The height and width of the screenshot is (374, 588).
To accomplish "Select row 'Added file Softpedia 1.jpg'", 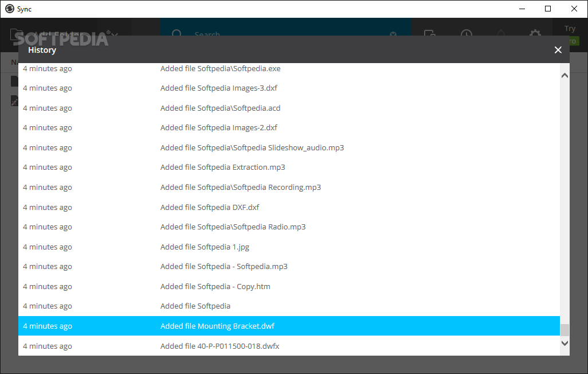I will [289, 247].
